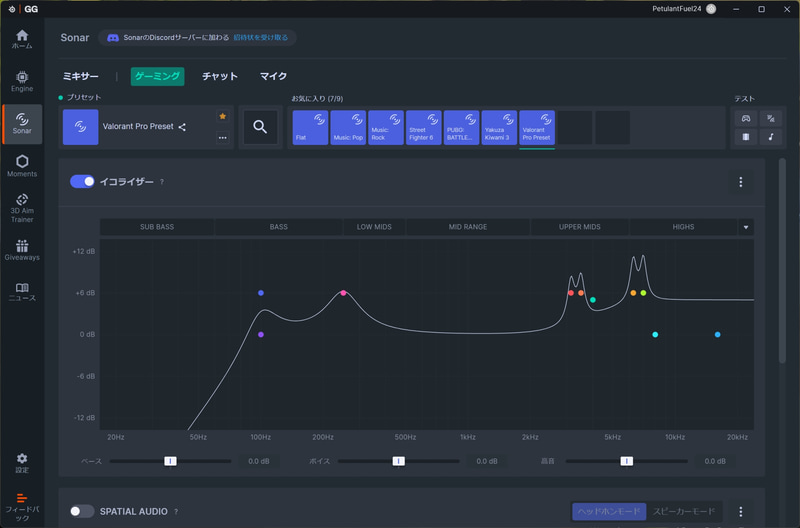
Task: Click the Spatial Audio help question mark
Action: point(176,511)
